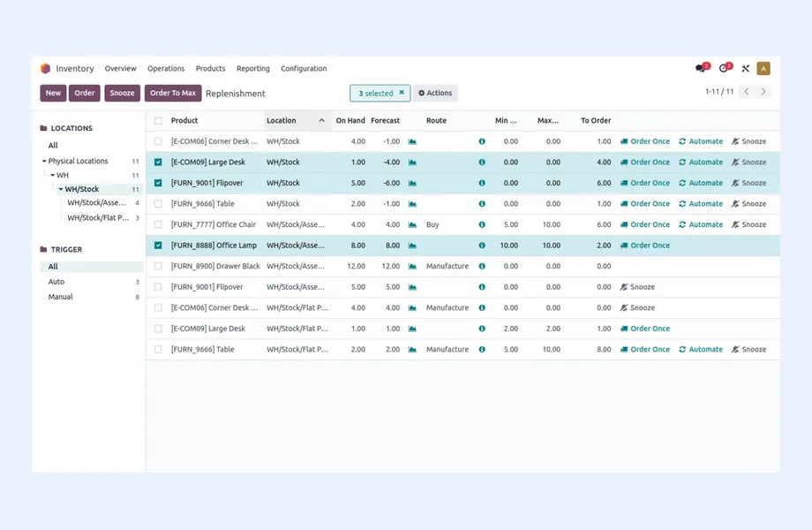Click the Order button
Image resolution: width=812 pixels, height=530 pixels.
(x=85, y=93)
